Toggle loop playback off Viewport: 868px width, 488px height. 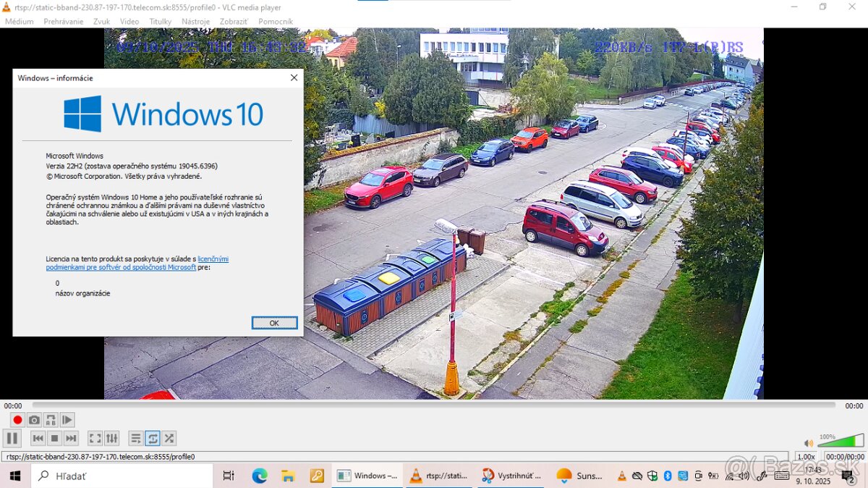(x=153, y=438)
